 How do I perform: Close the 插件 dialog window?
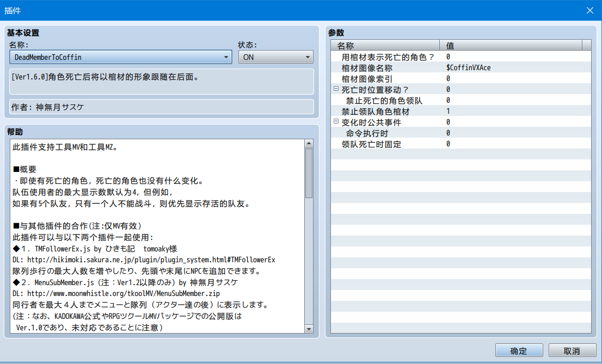click(x=589, y=10)
